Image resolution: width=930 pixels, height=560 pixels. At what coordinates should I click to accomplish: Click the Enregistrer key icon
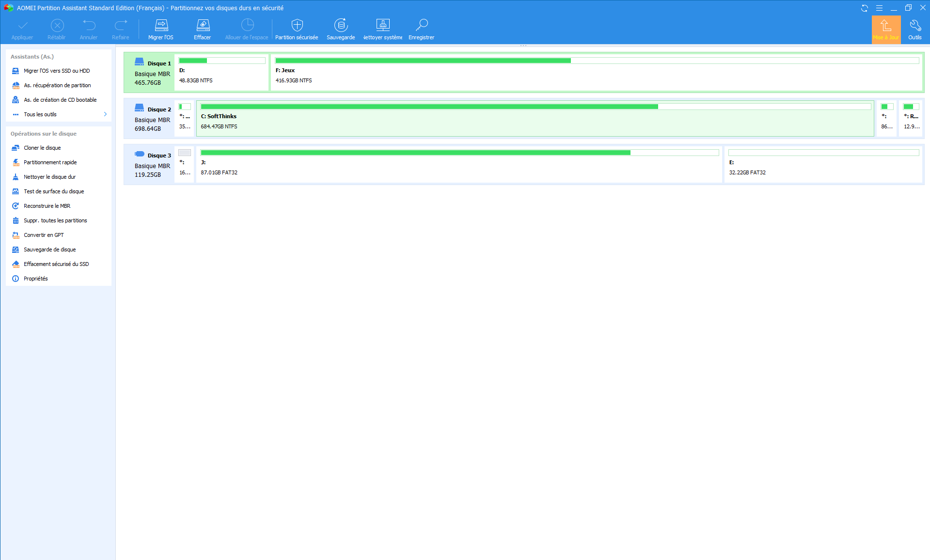tap(422, 25)
